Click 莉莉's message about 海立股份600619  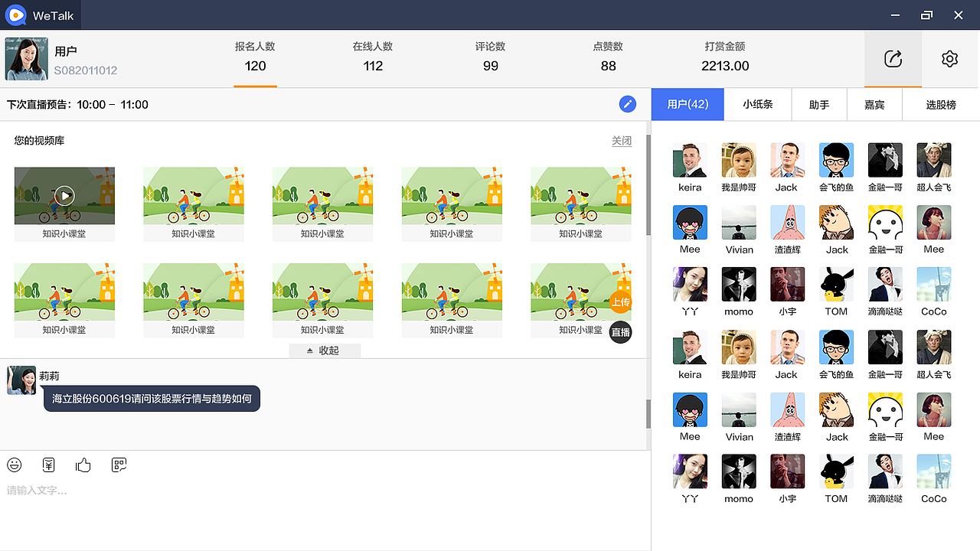tap(152, 399)
